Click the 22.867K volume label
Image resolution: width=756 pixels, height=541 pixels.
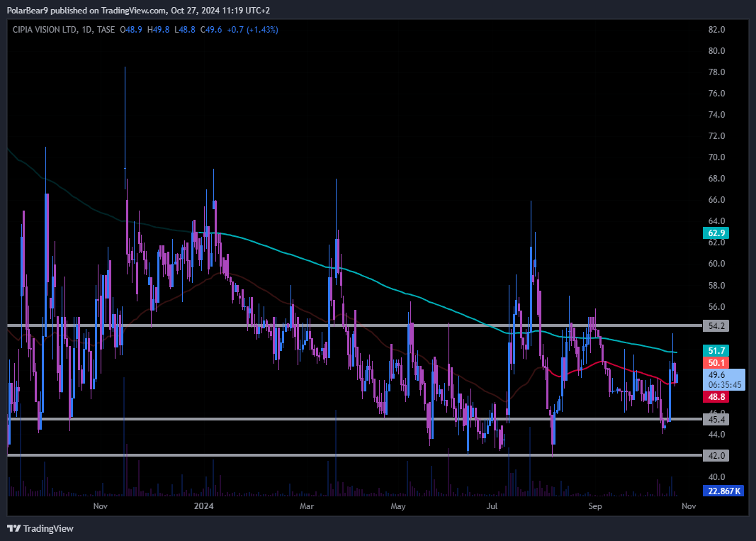[723, 491]
